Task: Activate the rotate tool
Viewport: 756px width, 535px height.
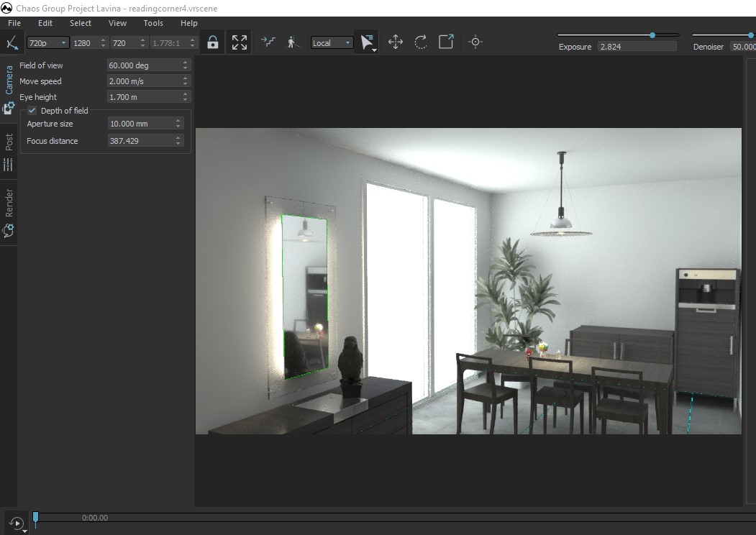Action: coord(421,42)
